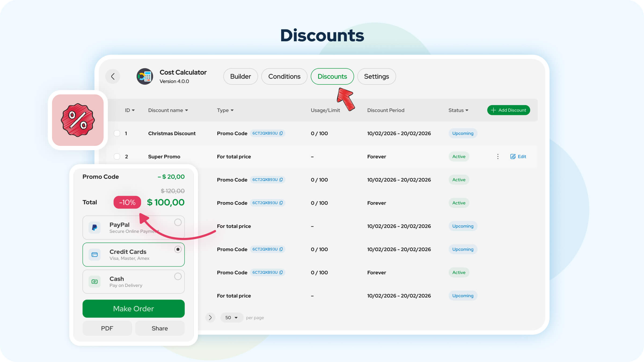
Task: Click the back arrow button
Action: click(x=113, y=76)
